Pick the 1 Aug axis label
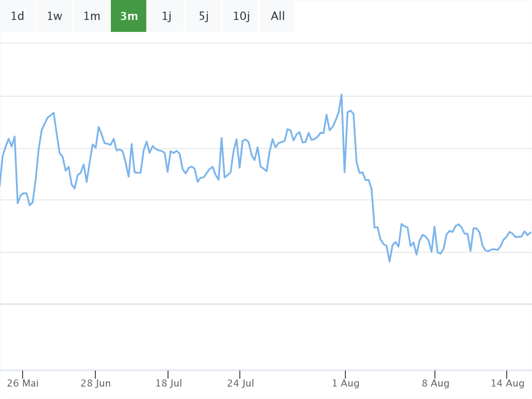Viewport: 532px width, 399px height. [346, 383]
